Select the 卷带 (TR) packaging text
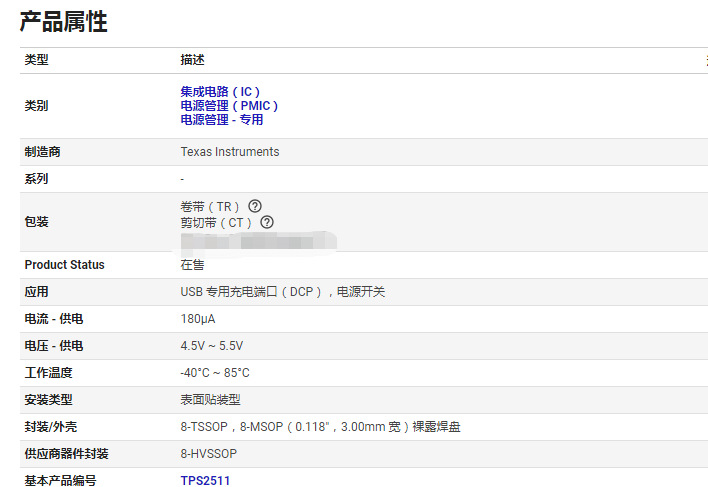 click(x=210, y=206)
